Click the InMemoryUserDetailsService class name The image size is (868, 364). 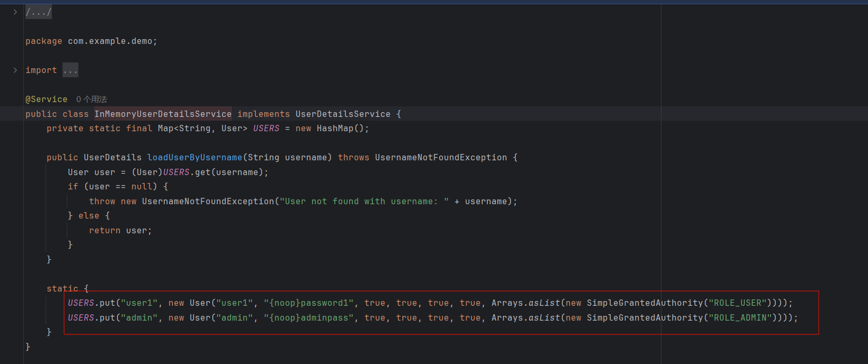[x=163, y=114]
